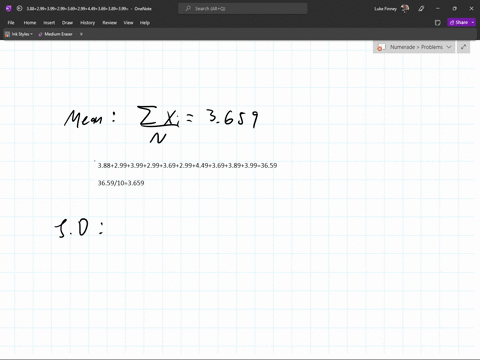Viewport: 480px width, 360px height.
Task: Switch to the Home tab
Action: 30,23
